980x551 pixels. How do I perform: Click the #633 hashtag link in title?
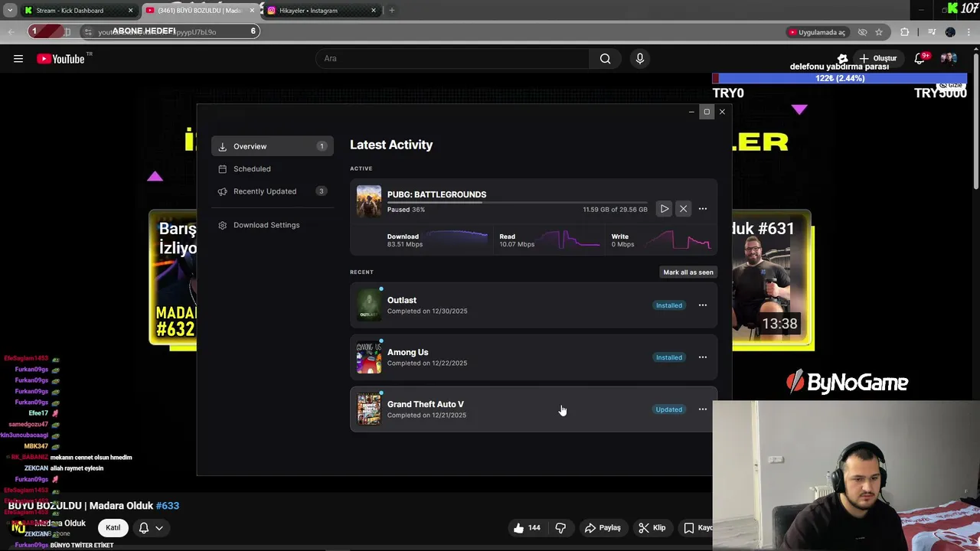click(168, 506)
